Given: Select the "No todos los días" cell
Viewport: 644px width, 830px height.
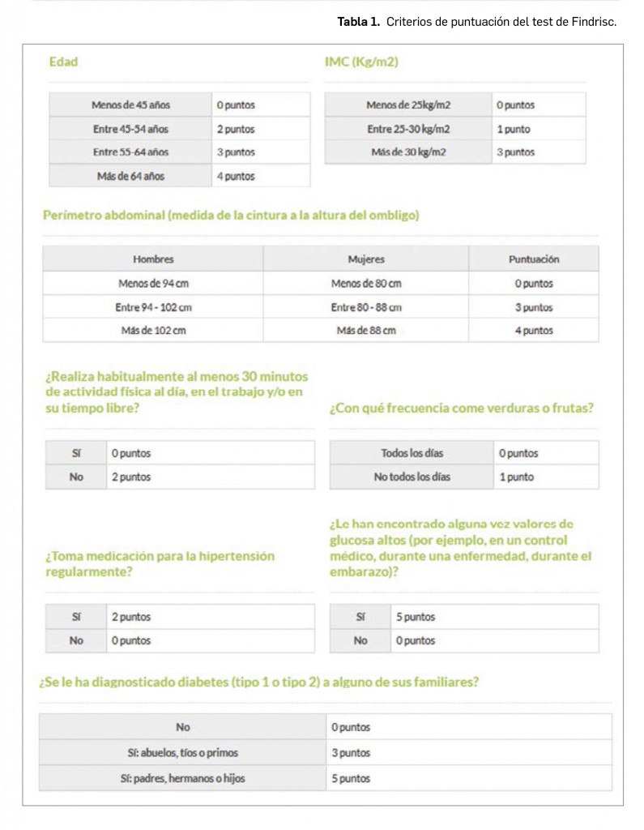Looking at the screenshot, I should pyautogui.click(x=412, y=477).
